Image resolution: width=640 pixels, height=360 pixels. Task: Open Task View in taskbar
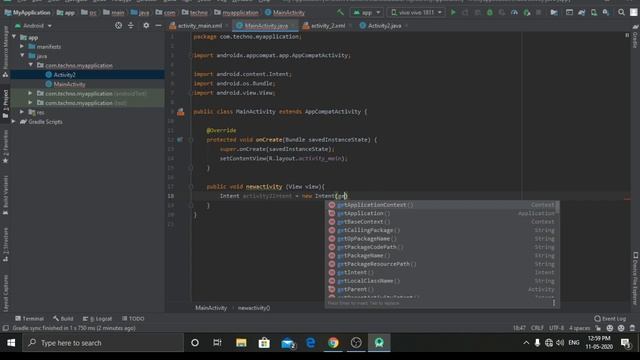(218, 343)
